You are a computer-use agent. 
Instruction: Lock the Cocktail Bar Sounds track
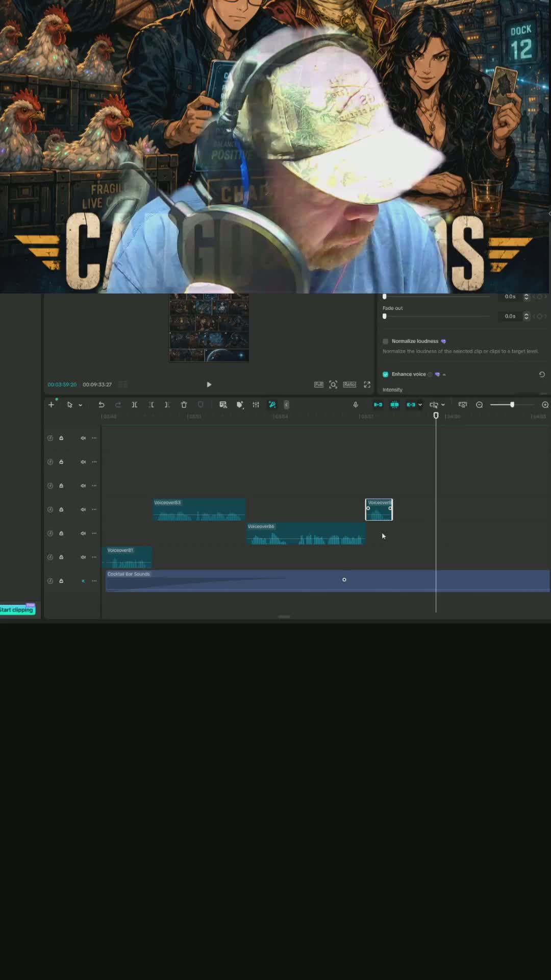(x=61, y=581)
